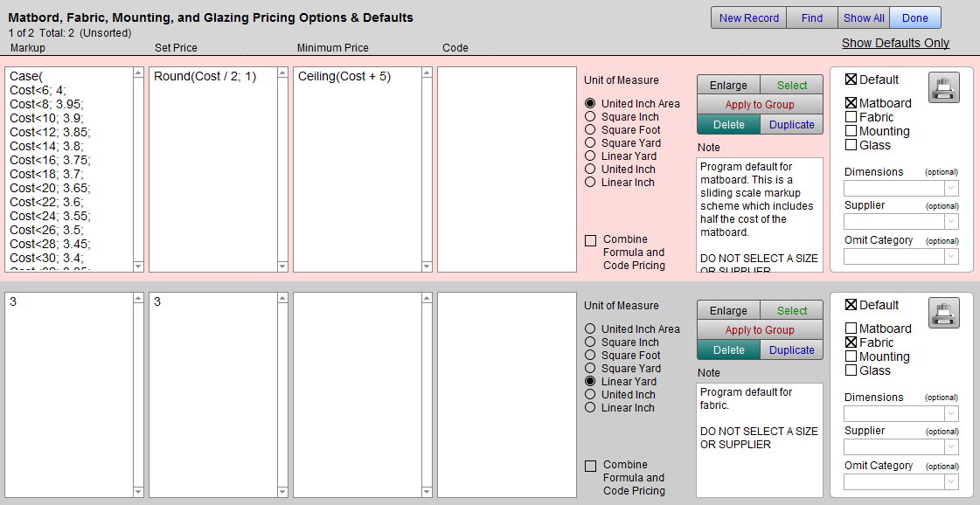
Task: Choose United Inch Area in the fabric record
Action: tap(590, 329)
